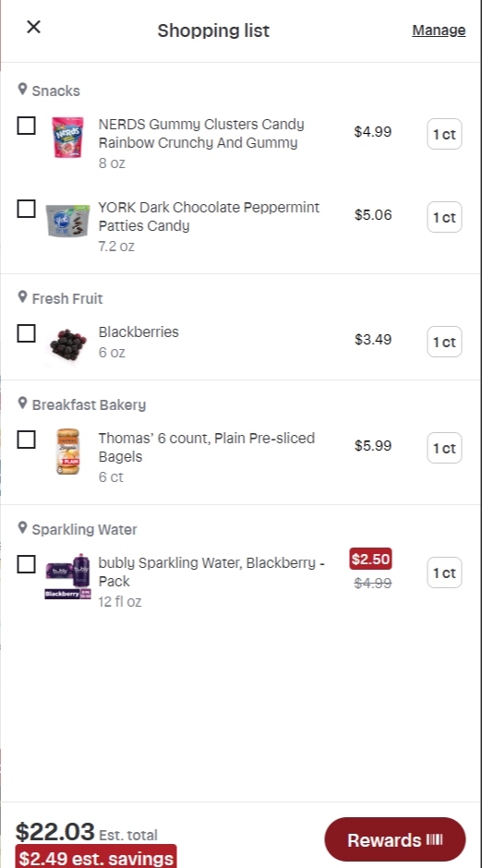Image resolution: width=482 pixels, height=868 pixels.
Task: Open the Manage link
Action: coord(439,30)
